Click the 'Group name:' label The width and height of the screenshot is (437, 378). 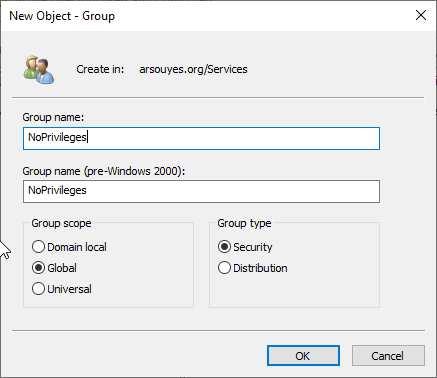[53, 117]
